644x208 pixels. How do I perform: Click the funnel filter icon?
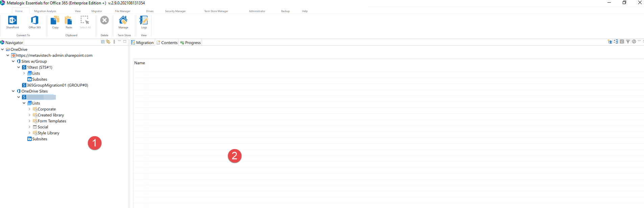[628, 42]
